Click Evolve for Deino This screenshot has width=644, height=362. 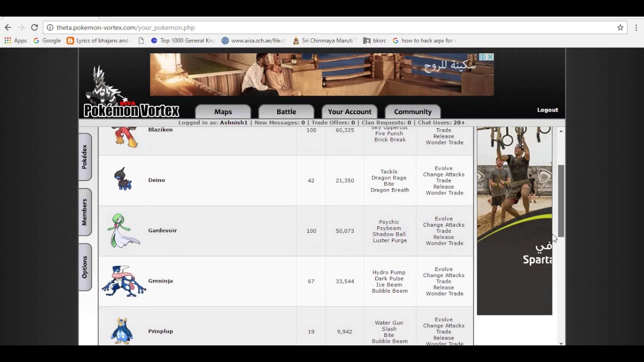(444, 168)
